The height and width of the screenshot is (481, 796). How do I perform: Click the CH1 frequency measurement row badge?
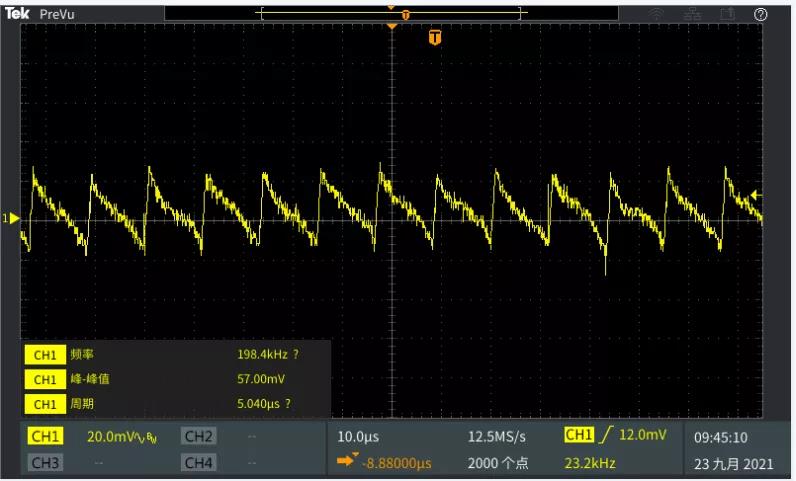point(45,355)
